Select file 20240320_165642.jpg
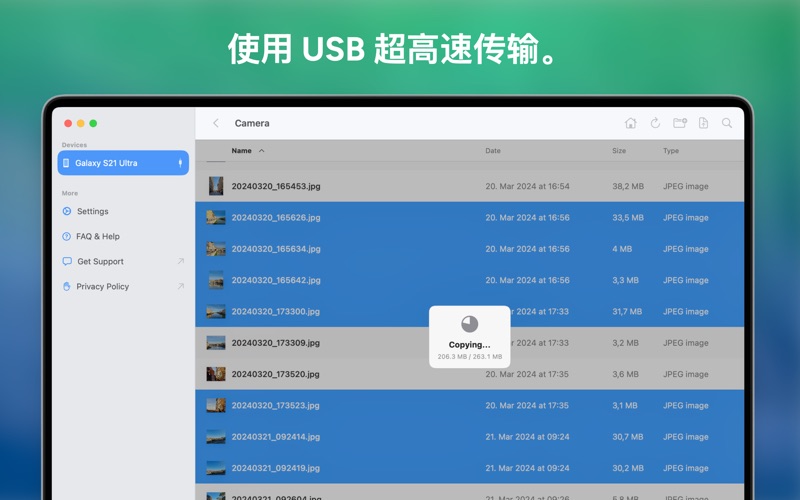Screen dimensions: 800x500 coord(469,280)
